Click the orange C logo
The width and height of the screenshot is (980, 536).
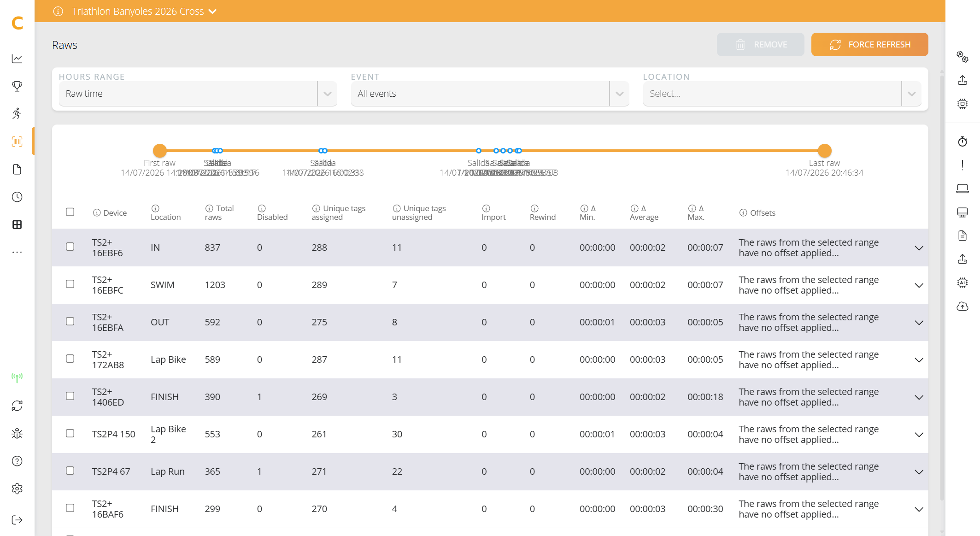18,23
